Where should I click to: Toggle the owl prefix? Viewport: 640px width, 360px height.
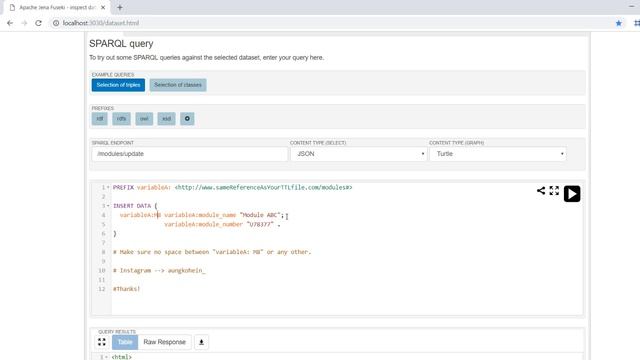(x=144, y=119)
